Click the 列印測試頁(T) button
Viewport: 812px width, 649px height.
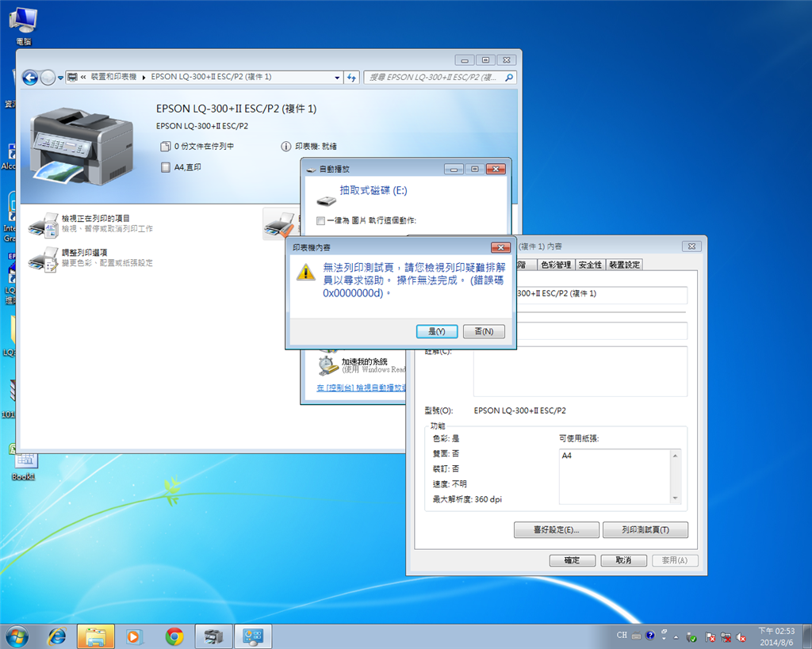645,530
